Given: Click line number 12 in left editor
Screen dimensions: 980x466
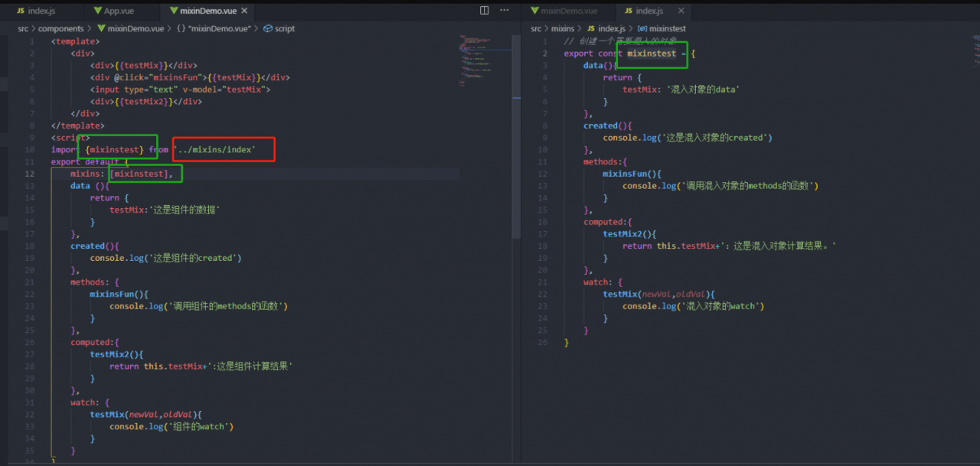Looking at the screenshot, I should [30, 174].
